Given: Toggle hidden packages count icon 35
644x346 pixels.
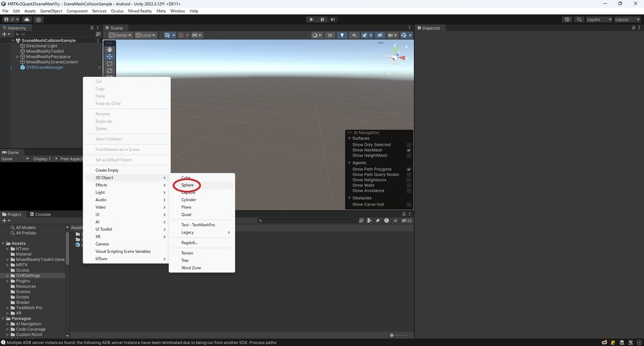Looking at the screenshot, I should pos(407,220).
